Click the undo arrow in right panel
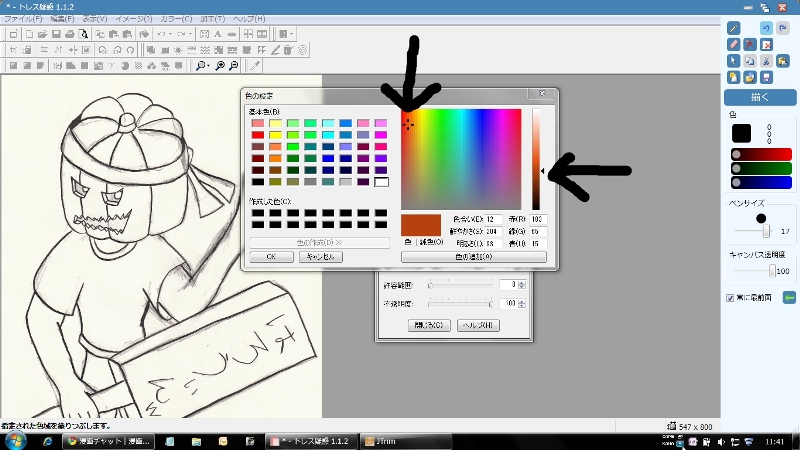Screen dimensions: 800x450 (x=766, y=28)
